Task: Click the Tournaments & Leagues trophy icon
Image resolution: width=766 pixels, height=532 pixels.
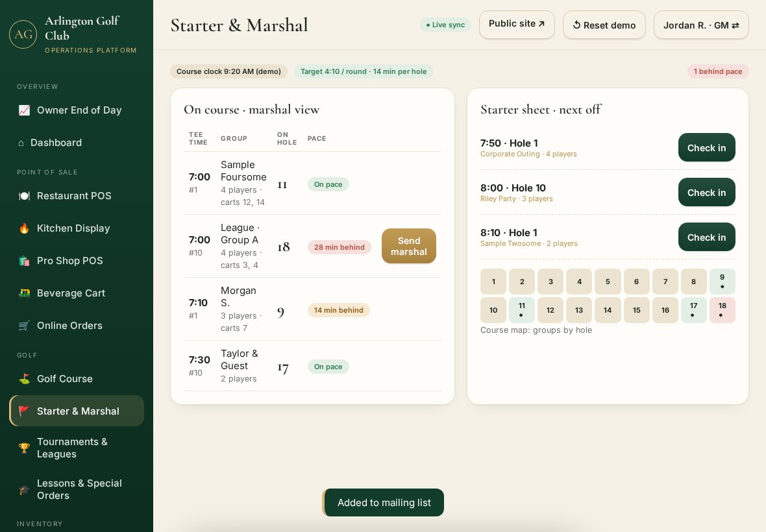Action: (x=24, y=448)
